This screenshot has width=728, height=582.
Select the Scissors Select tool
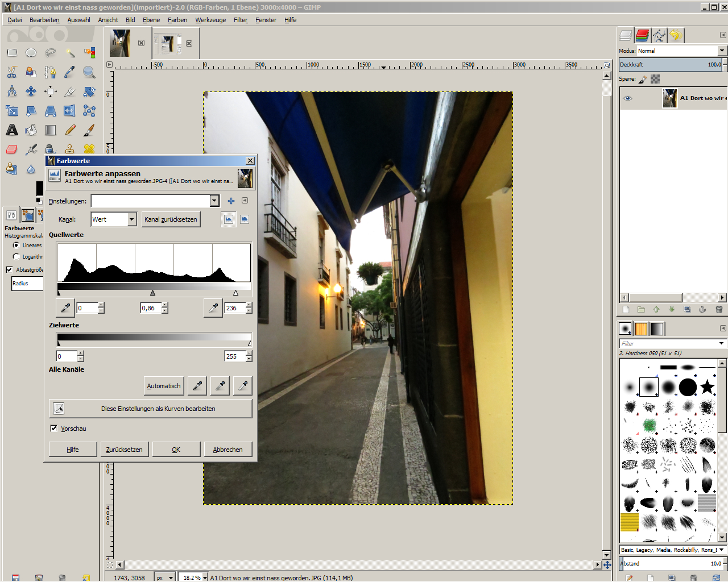pos(12,72)
